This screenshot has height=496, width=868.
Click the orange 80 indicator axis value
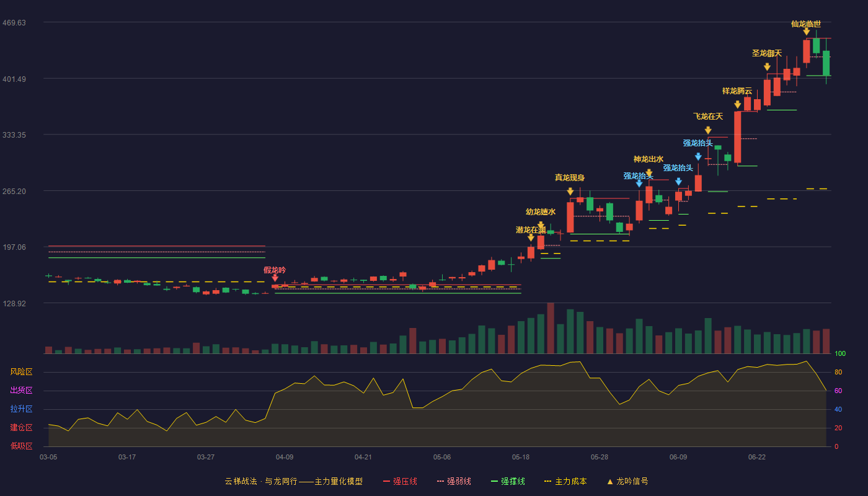[838, 372]
